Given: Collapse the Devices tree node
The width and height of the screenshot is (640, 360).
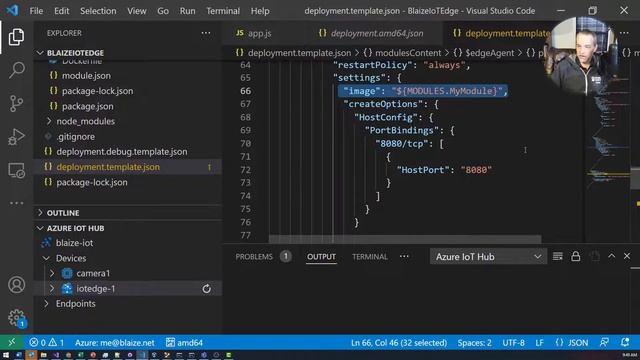Looking at the screenshot, I should tap(46, 258).
